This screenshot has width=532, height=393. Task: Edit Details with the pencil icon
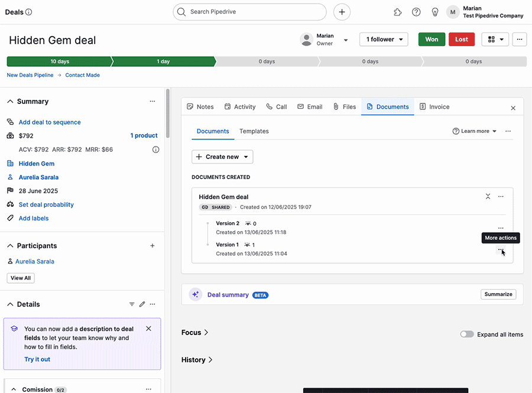pos(142,304)
